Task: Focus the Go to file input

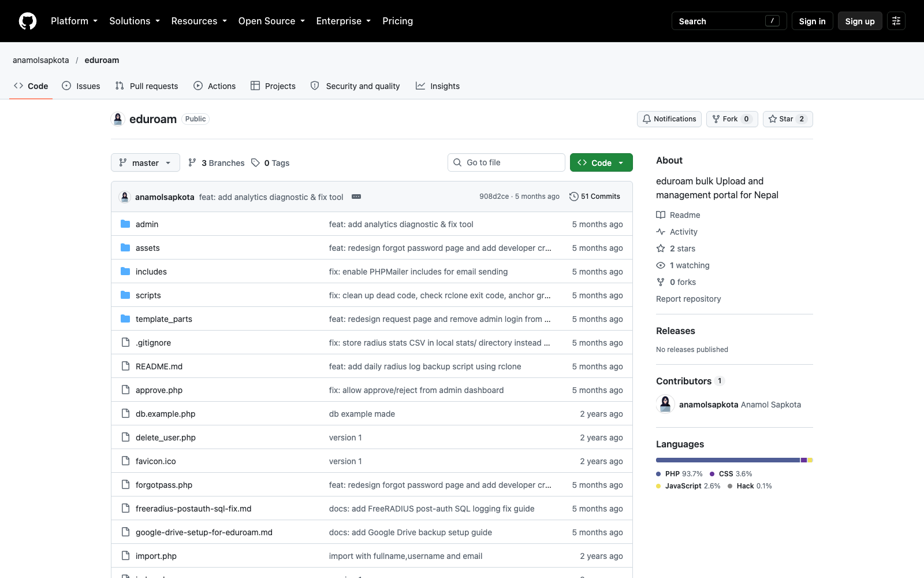Action: pos(506,162)
